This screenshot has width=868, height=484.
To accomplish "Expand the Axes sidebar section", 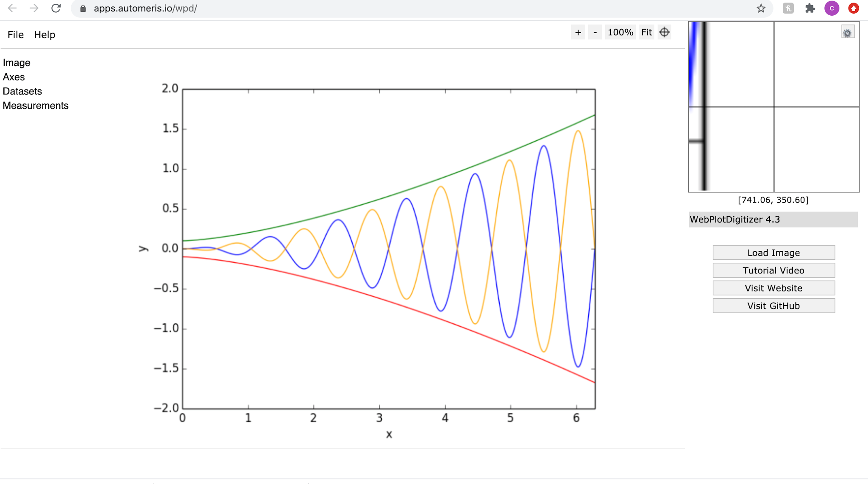I will point(14,77).
